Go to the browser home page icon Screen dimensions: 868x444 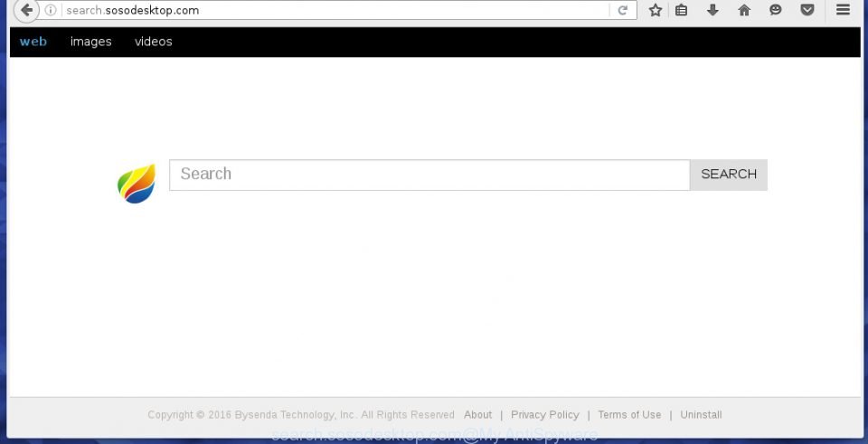pos(744,10)
